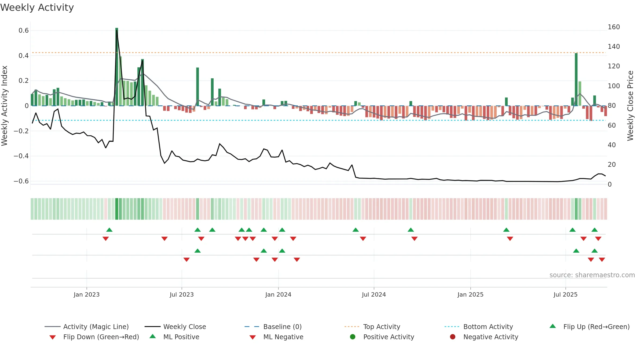Toggle the Top Activity legend entry

point(372,327)
